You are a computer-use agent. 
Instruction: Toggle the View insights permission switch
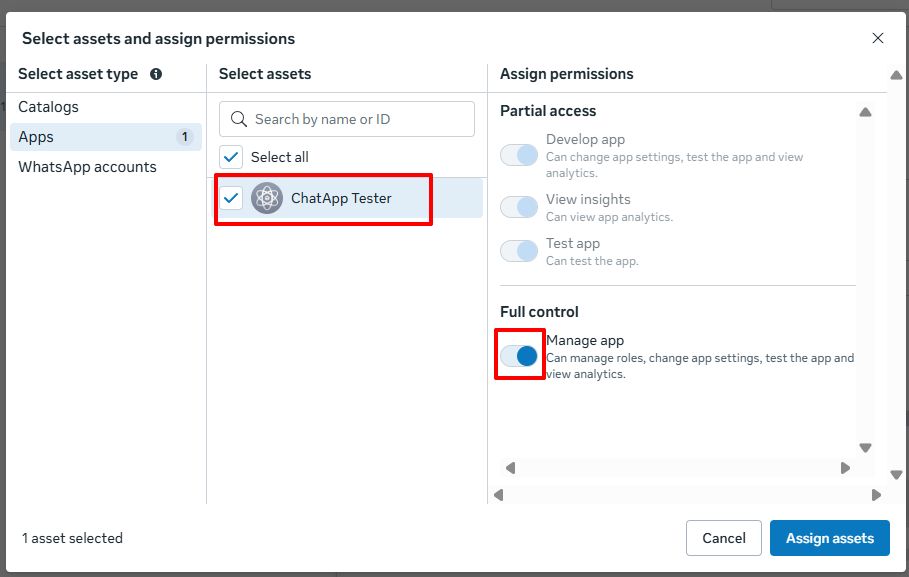click(x=519, y=207)
